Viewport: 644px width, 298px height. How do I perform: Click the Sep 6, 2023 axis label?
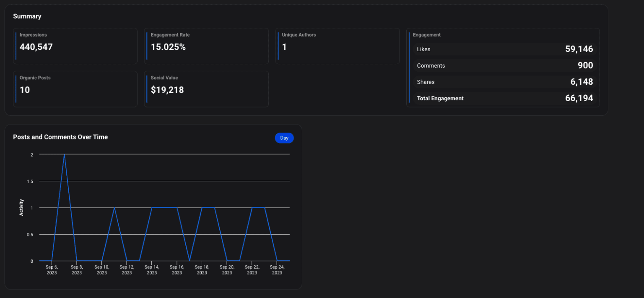point(52,269)
